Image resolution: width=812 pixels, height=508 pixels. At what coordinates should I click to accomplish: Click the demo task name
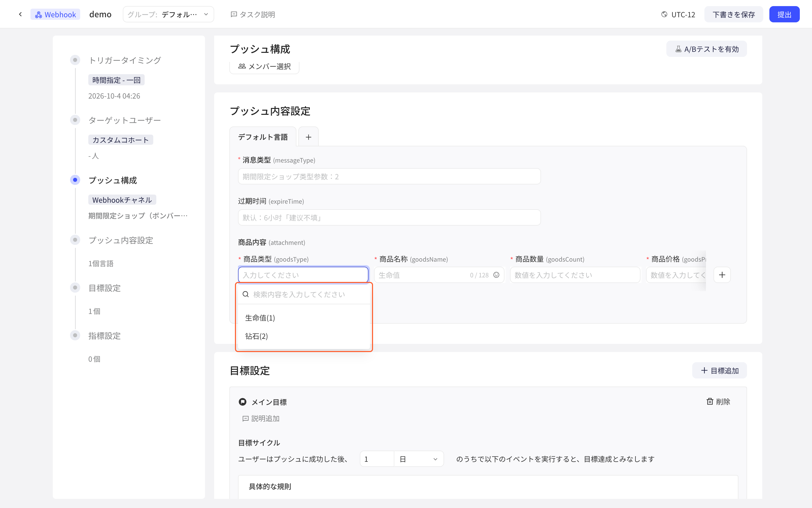[100, 14]
